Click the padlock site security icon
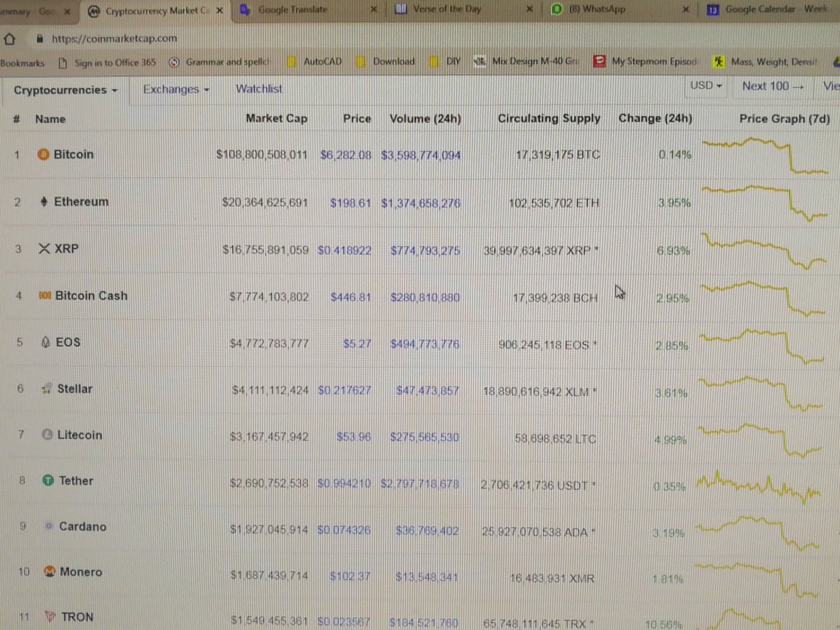The height and width of the screenshot is (630, 840). (39, 38)
